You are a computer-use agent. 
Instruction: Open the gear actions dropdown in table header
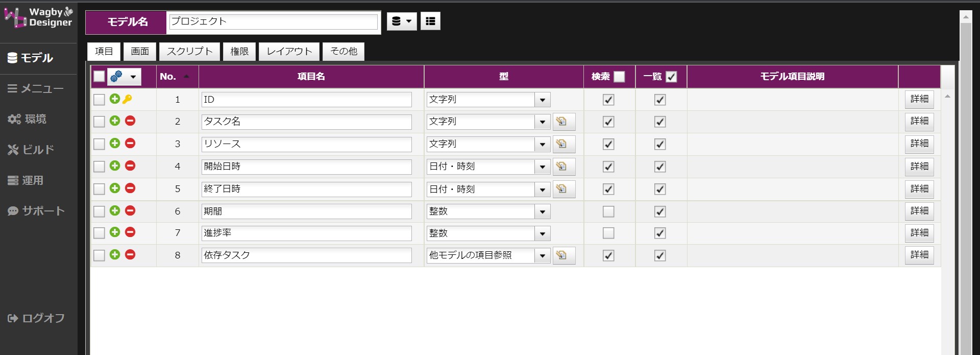[x=124, y=77]
